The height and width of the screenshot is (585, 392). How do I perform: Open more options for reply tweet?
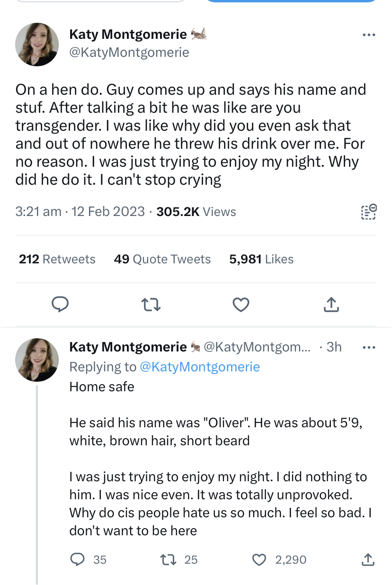click(368, 347)
